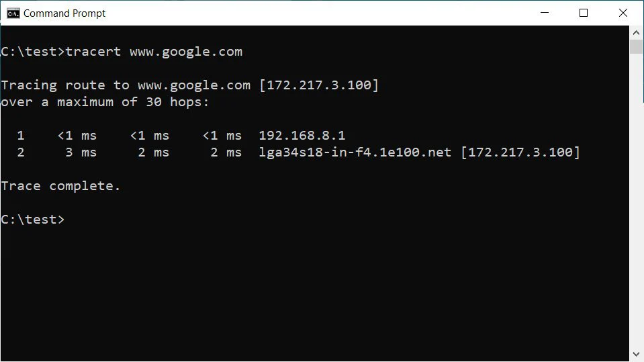
Task: Click the lga34s18-in-f4.1e100.net hostname
Action: click(355, 152)
